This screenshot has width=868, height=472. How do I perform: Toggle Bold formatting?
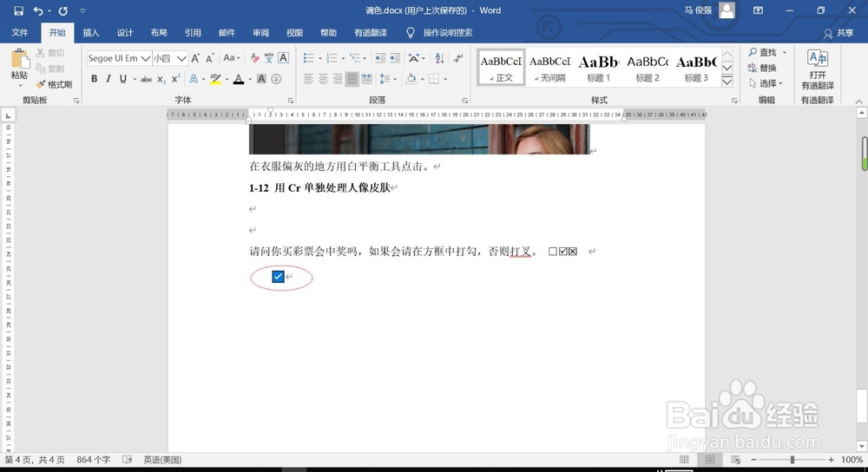[94, 79]
